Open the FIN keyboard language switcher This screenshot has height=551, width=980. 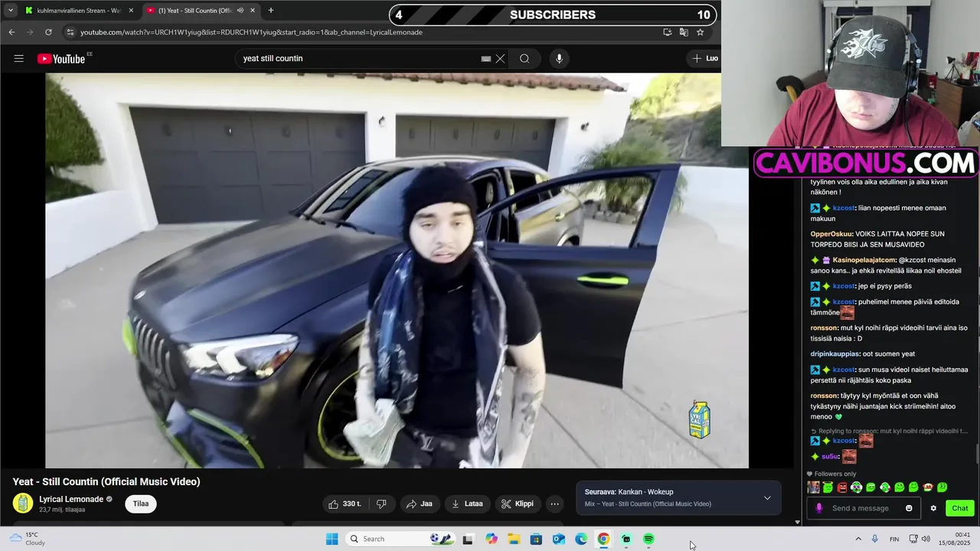click(894, 539)
